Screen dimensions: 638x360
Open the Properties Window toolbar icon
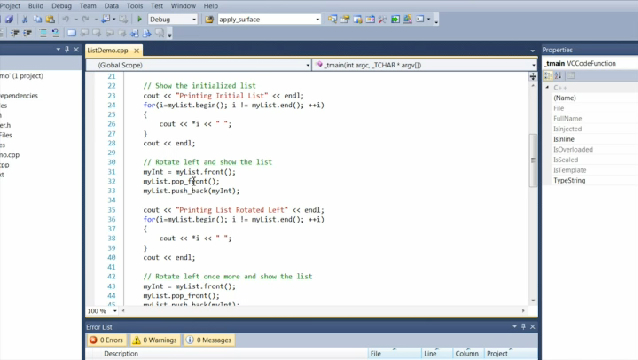pyautogui.click(x=345, y=19)
